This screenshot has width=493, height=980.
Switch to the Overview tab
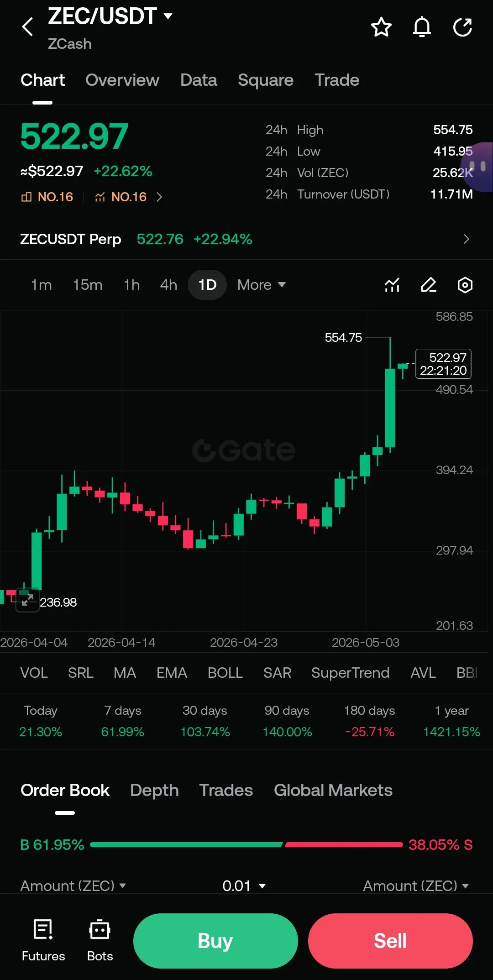122,80
